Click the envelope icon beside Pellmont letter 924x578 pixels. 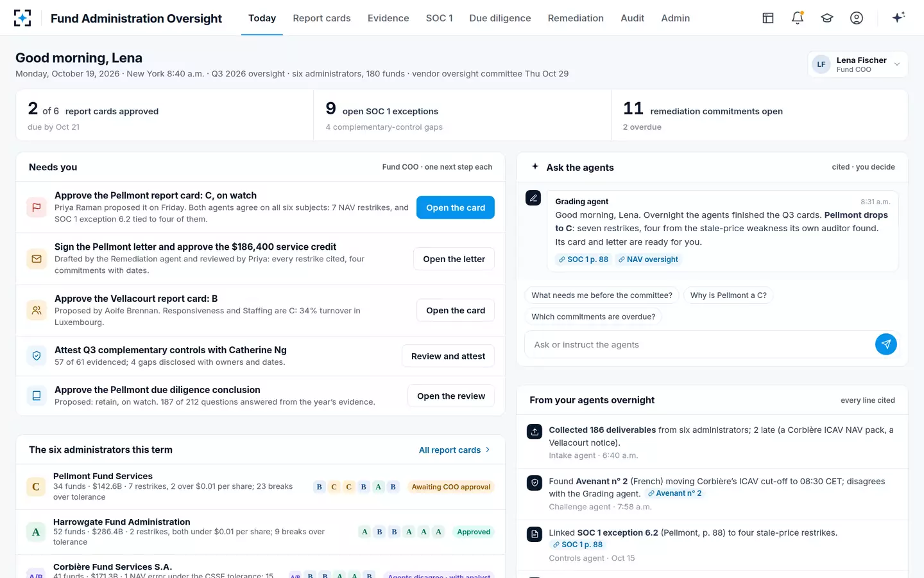point(37,259)
